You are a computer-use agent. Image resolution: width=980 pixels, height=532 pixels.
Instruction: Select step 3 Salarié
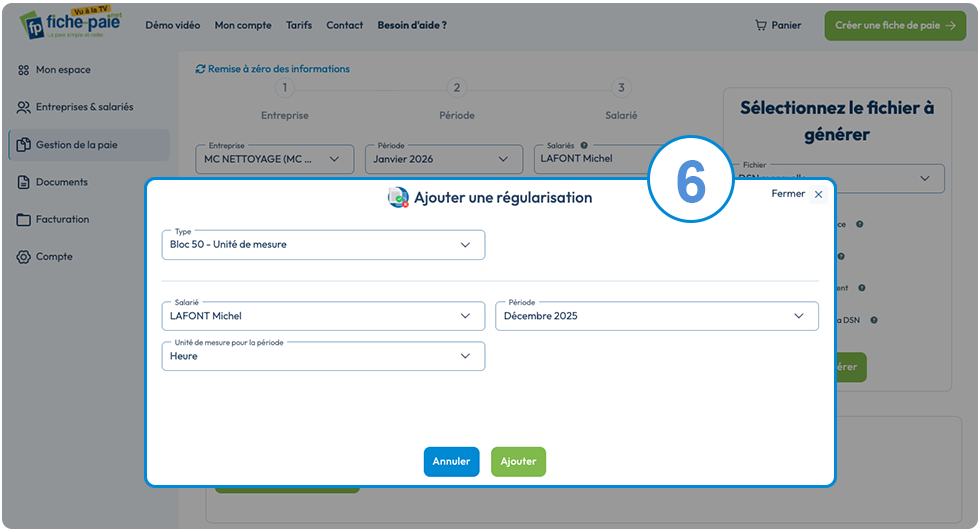pyautogui.click(x=621, y=88)
